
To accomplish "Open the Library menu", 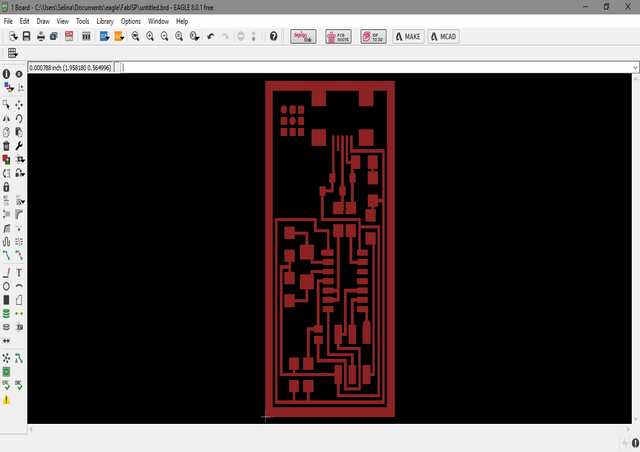I will (x=105, y=21).
